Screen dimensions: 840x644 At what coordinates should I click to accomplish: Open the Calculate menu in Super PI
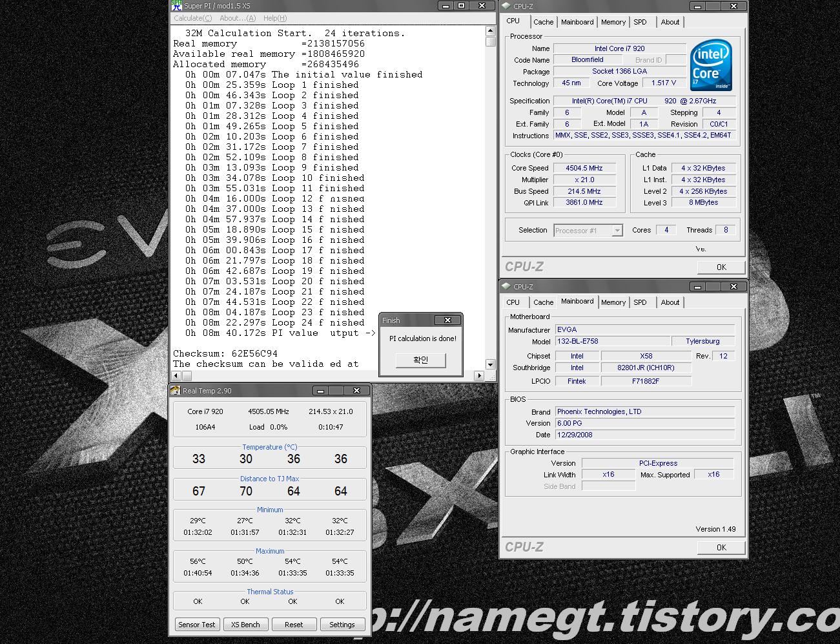[192, 18]
